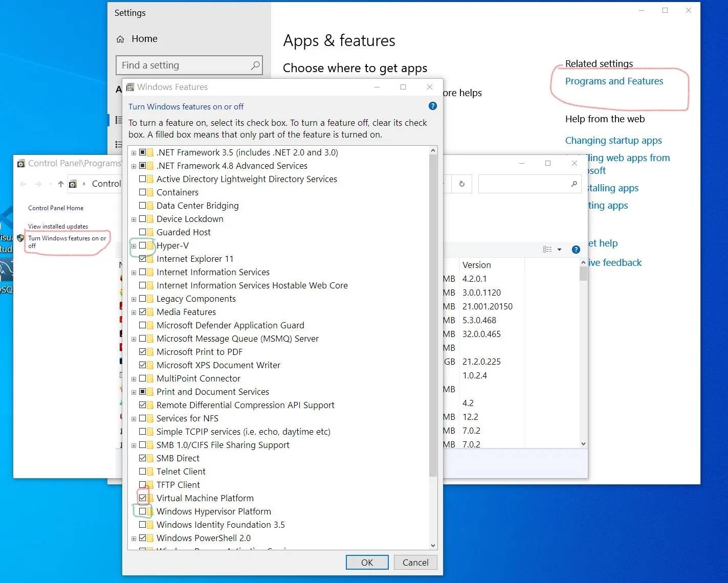Image resolution: width=728 pixels, height=583 pixels.
Task: Check the Guarded Host checkbox
Action: pyautogui.click(x=143, y=232)
